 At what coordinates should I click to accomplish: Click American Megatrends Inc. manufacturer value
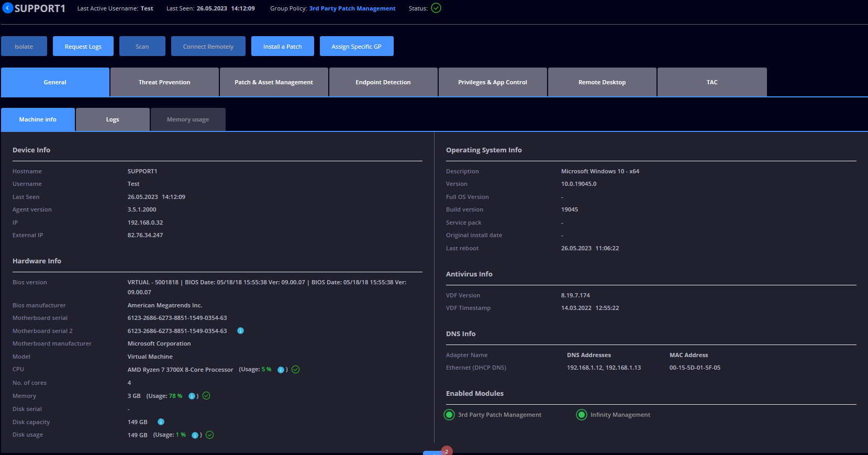(165, 305)
